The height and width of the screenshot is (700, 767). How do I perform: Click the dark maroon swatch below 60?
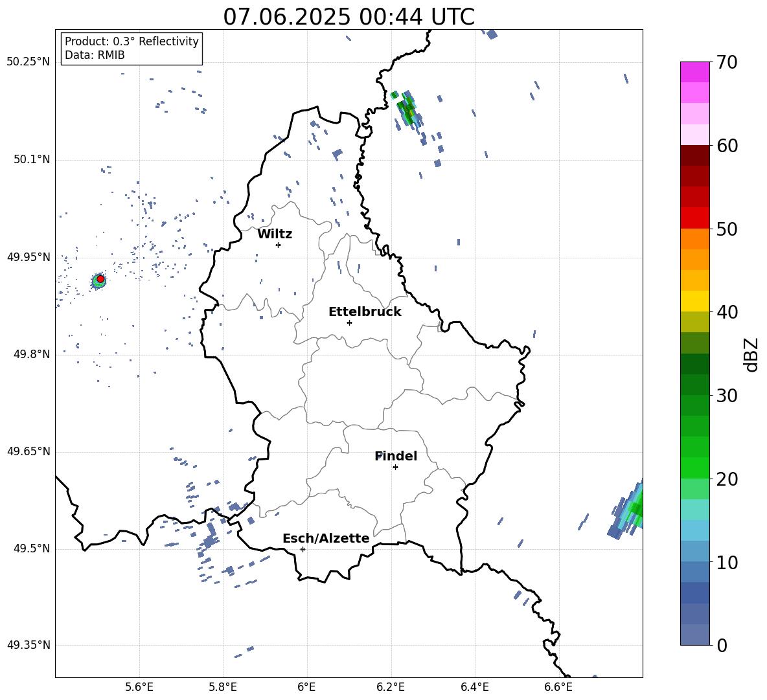[695, 155]
